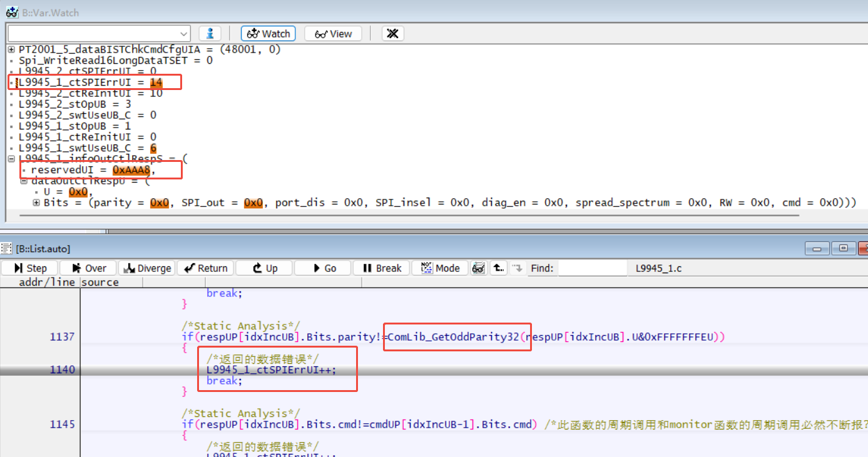Click the source column header
Image resolution: width=868 pixels, height=457 pixels.
(100, 282)
